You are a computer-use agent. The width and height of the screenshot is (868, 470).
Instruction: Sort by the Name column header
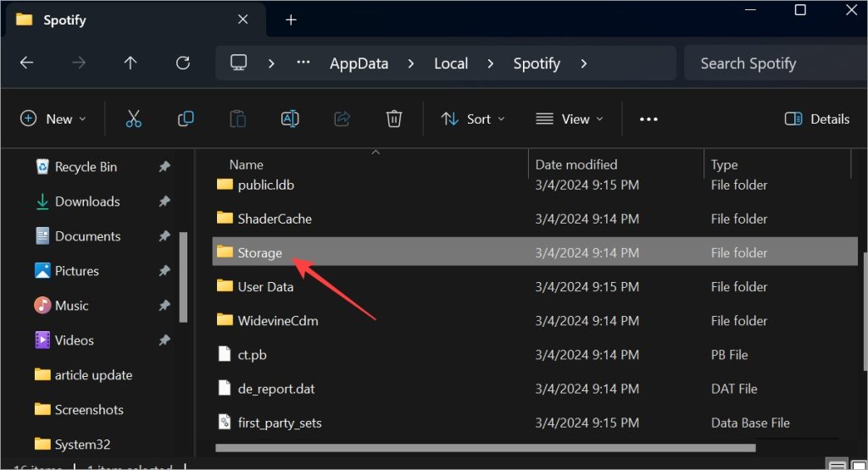(247, 164)
